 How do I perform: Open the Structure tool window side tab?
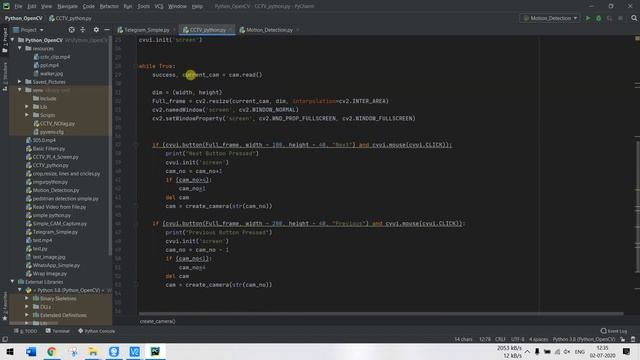[4, 76]
